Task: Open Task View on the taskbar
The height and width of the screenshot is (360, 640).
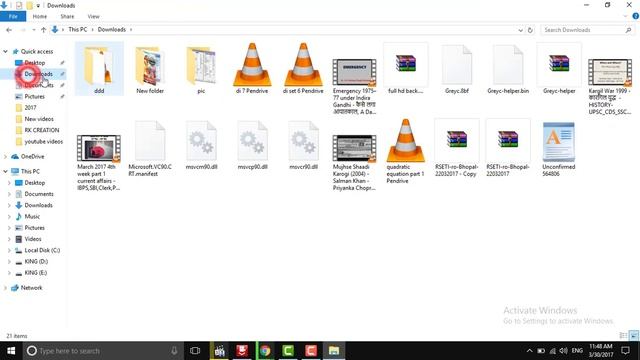Action: (195, 351)
